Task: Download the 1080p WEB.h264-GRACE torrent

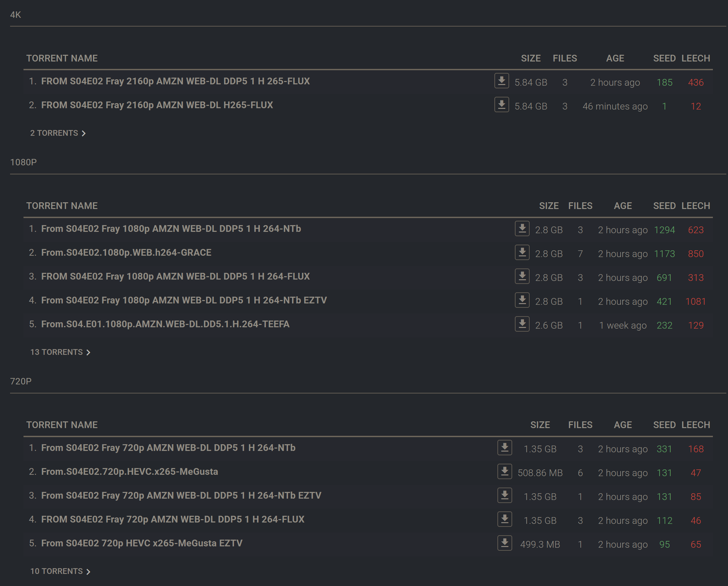Action: tap(522, 252)
